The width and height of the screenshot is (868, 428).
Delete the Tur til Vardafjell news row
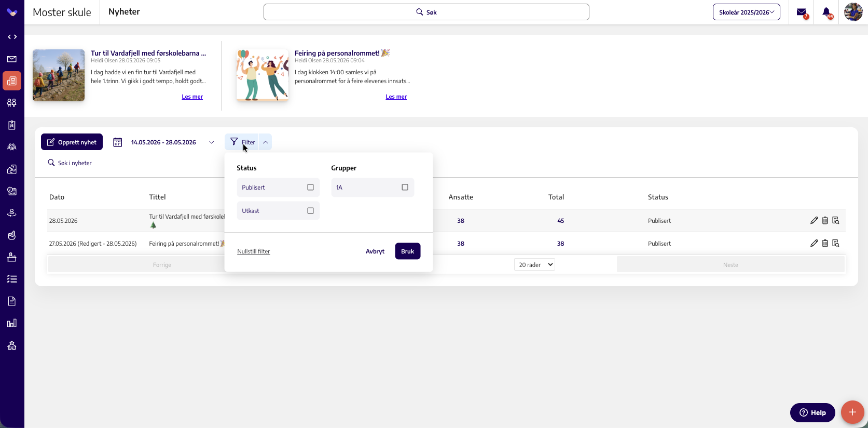point(825,221)
